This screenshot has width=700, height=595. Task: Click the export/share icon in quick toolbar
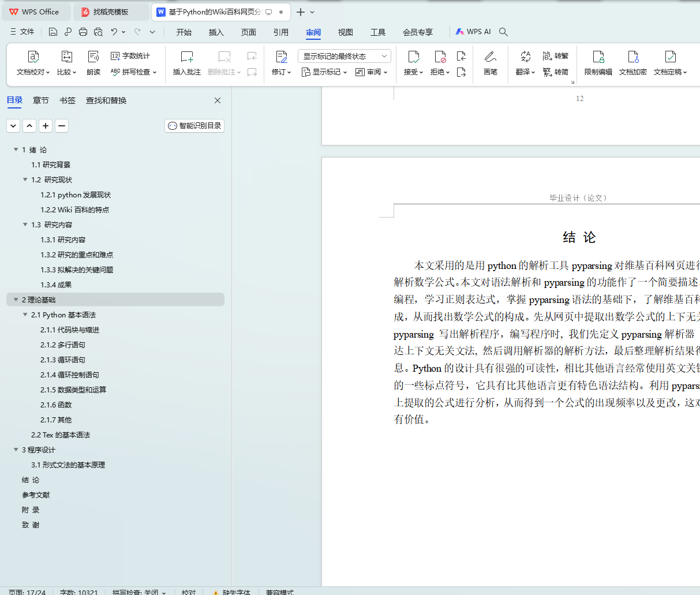click(68, 32)
